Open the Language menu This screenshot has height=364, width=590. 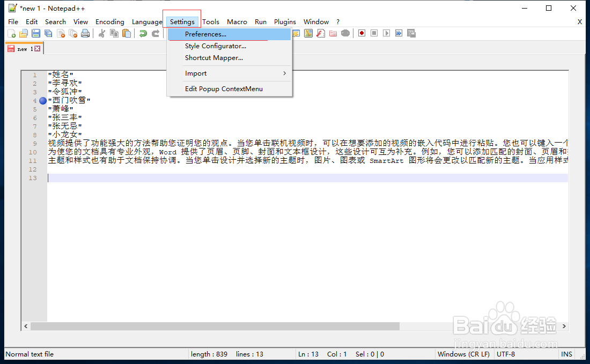(x=147, y=22)
